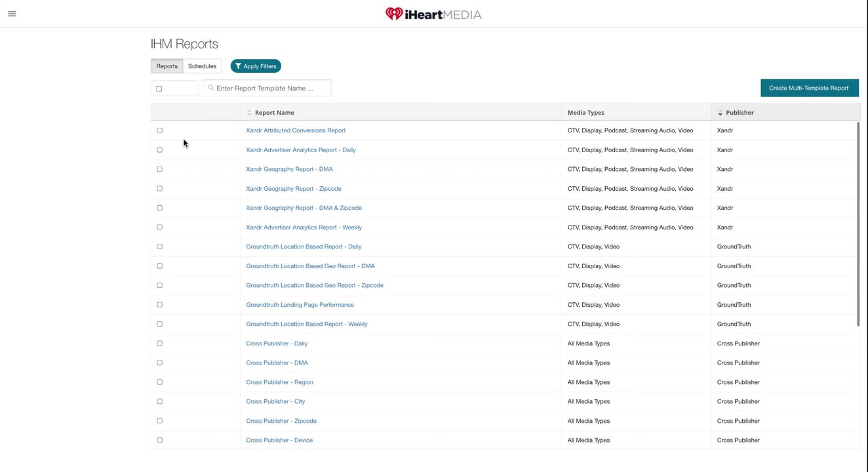Open Groundtruth Location Based Geo Report - Zipcode

[x=315, y=285]
